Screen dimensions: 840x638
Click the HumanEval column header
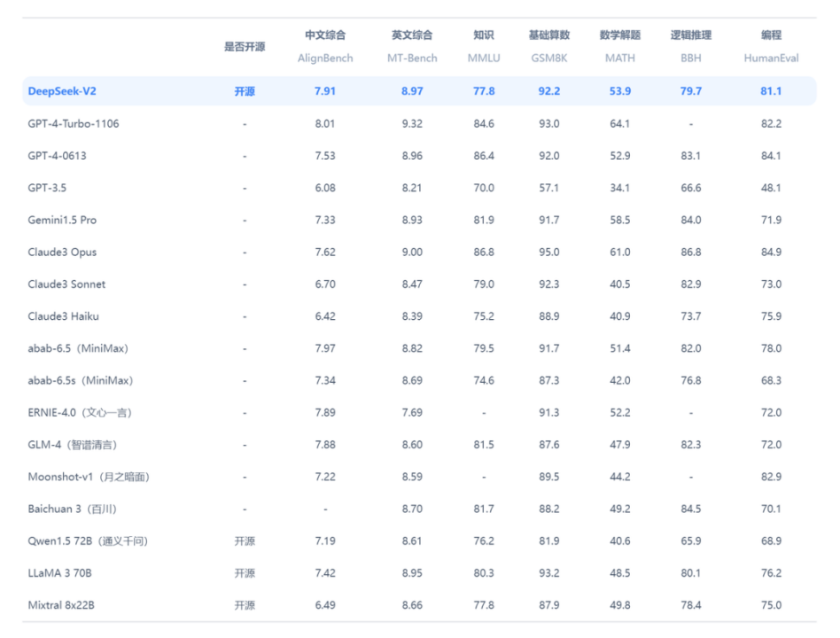[771, 58]
